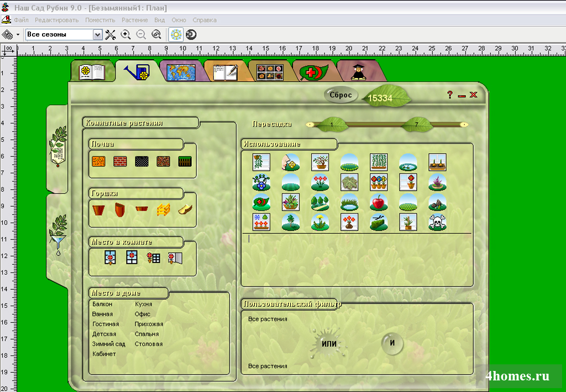Move the Пересадка left leaf slider handle
This screenshot has width=566, height=392.
pyautogui.click(x=332, y=124)
